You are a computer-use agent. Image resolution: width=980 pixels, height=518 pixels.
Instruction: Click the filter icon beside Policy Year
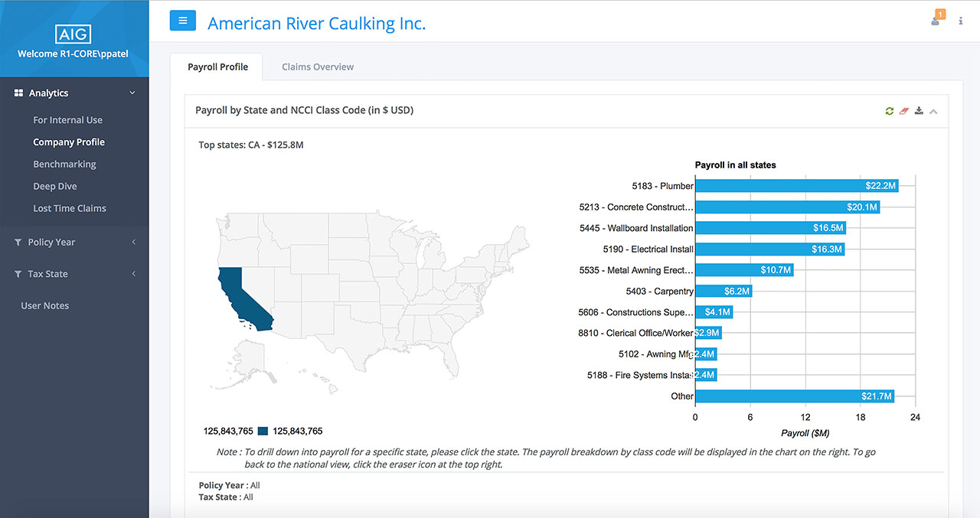tap(17, 242)
